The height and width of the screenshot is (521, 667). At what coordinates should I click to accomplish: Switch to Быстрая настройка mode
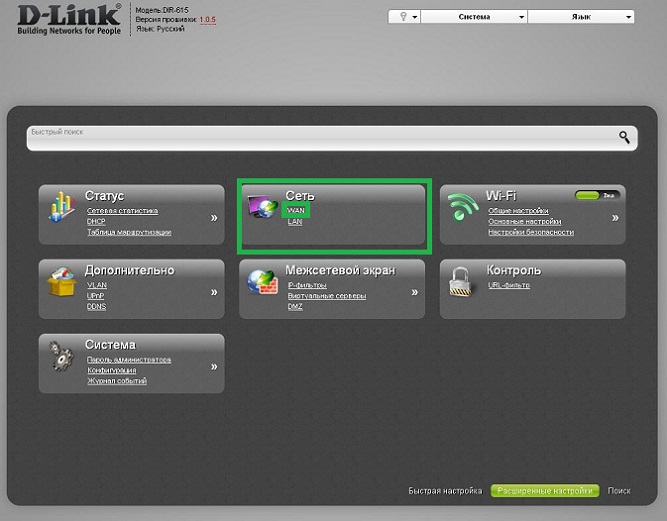point(446,491)
